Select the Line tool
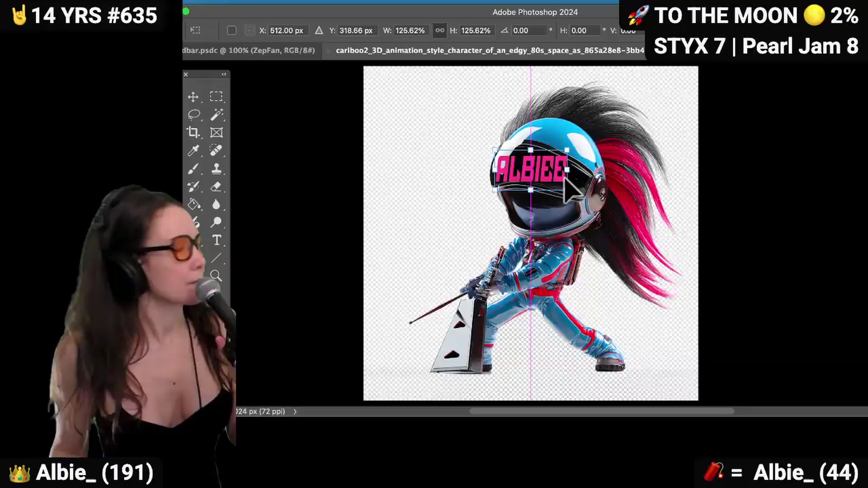The image size is (868, 488). tap(216, 258)
